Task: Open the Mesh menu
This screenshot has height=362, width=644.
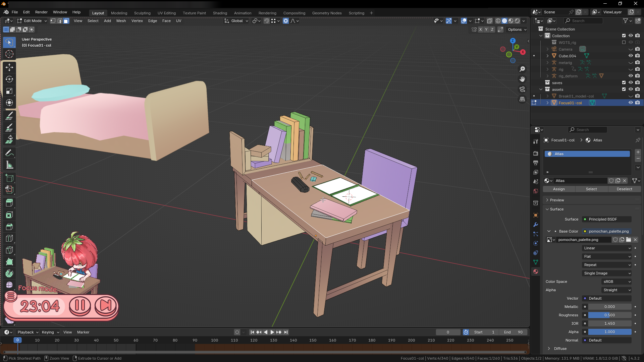Action: click(121, 21)
